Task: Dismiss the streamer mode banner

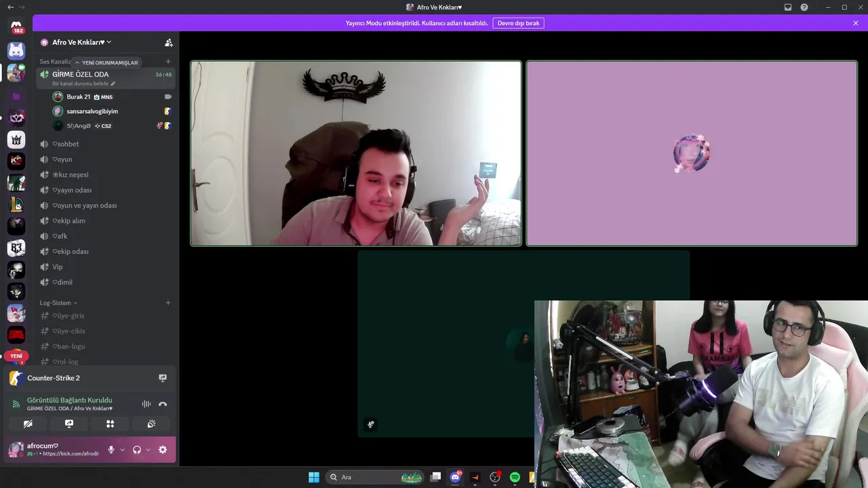Action: [x=856, y=23]
